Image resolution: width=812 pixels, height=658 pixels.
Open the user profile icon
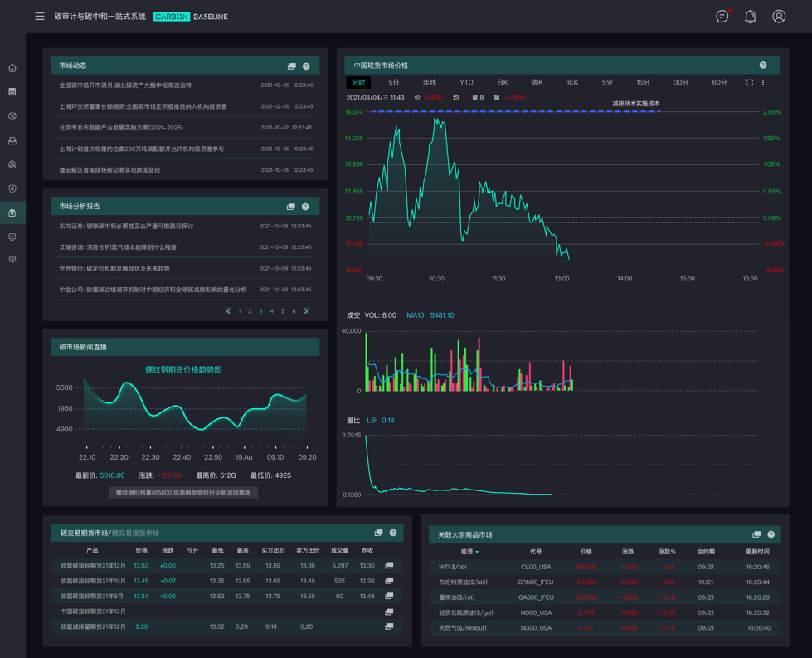click(x=779, y=17)
